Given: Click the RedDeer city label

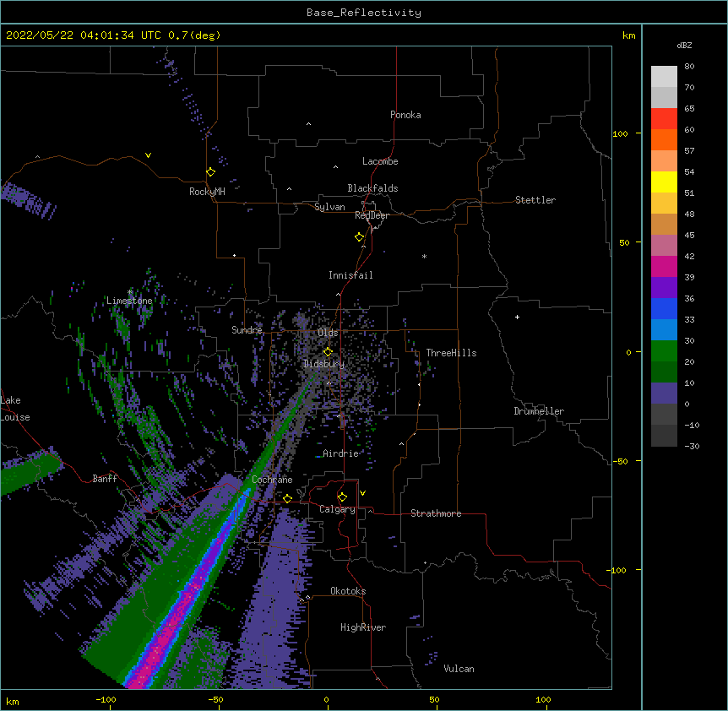Looking at the screenshot, I should click(x=372, y=215).
